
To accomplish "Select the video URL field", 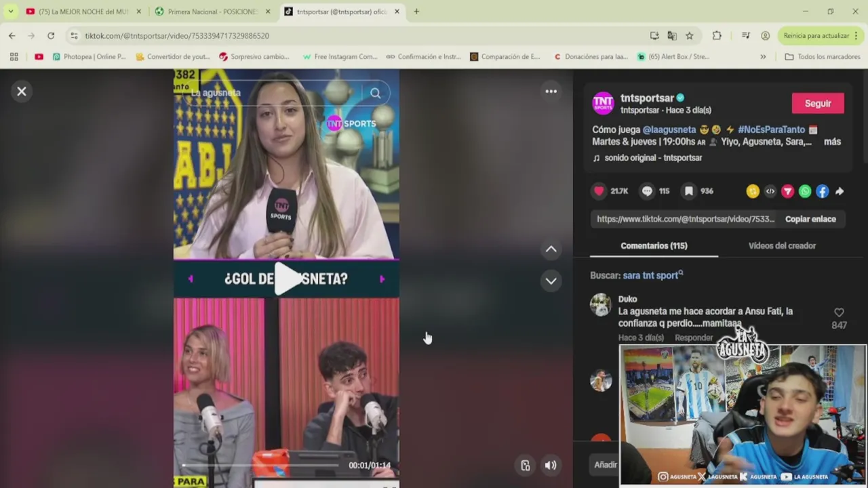I will click(685, 219).
